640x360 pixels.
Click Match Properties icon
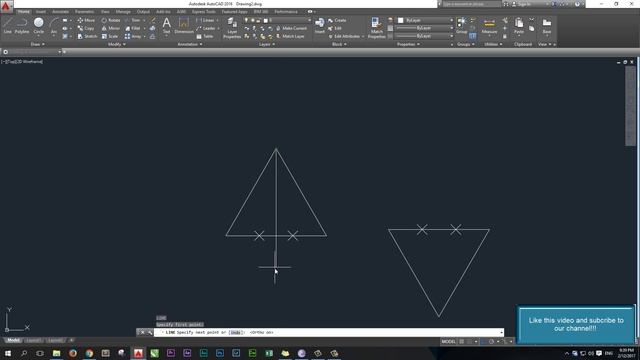(x=376, y=28)
